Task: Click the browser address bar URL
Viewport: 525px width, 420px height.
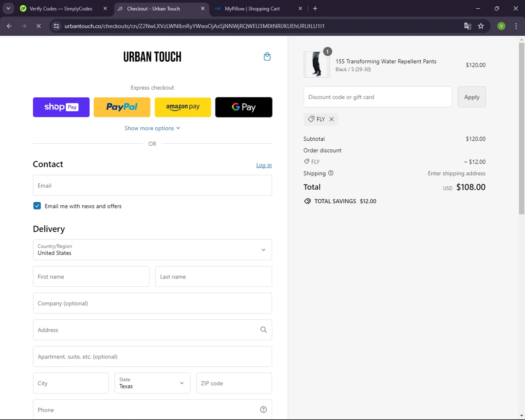Action: [194, 26]
